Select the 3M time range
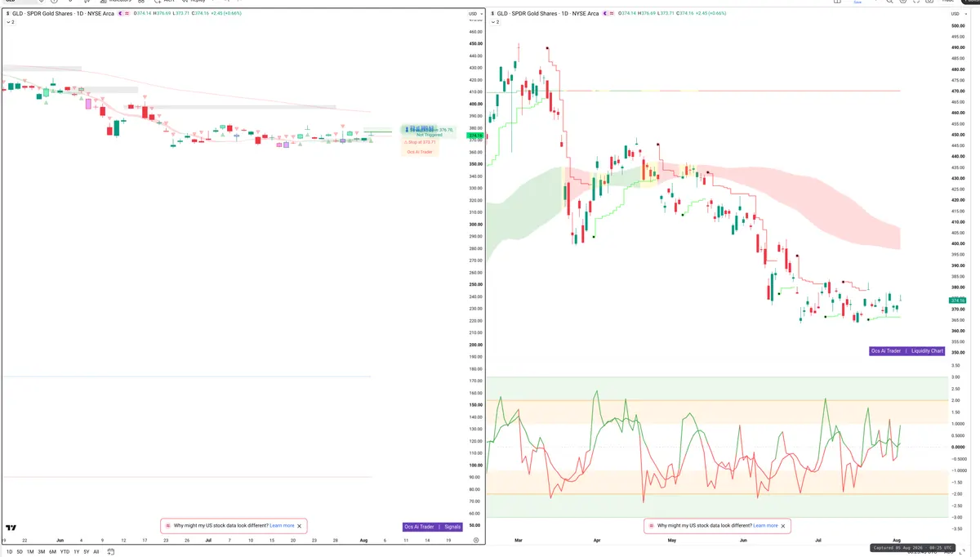Screen dimensions: 980x557 coord(42,552)
